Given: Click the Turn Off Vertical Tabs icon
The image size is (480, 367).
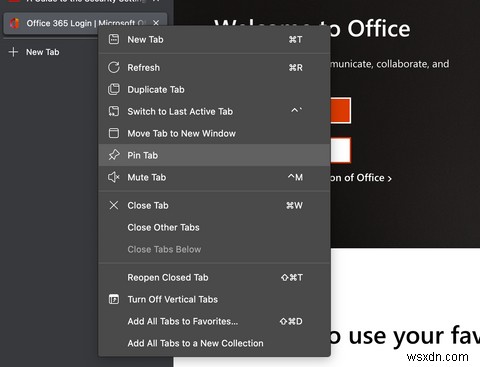Looking at the screenshot, I should (x=114, y=299).
